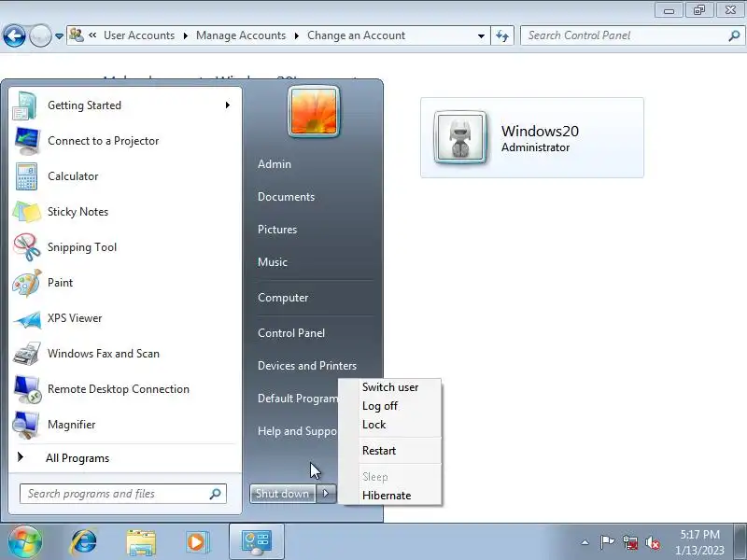Click the Start menu search magnifier icon
This screenshot has height=560, width=747.
[x=216, y=494]
